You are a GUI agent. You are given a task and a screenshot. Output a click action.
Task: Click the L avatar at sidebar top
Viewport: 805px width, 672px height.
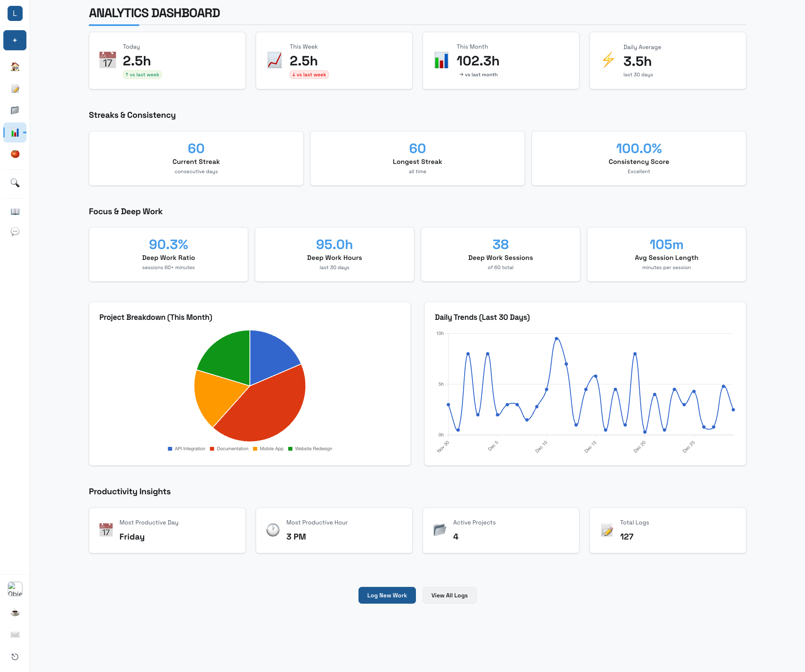click(15, 13)
